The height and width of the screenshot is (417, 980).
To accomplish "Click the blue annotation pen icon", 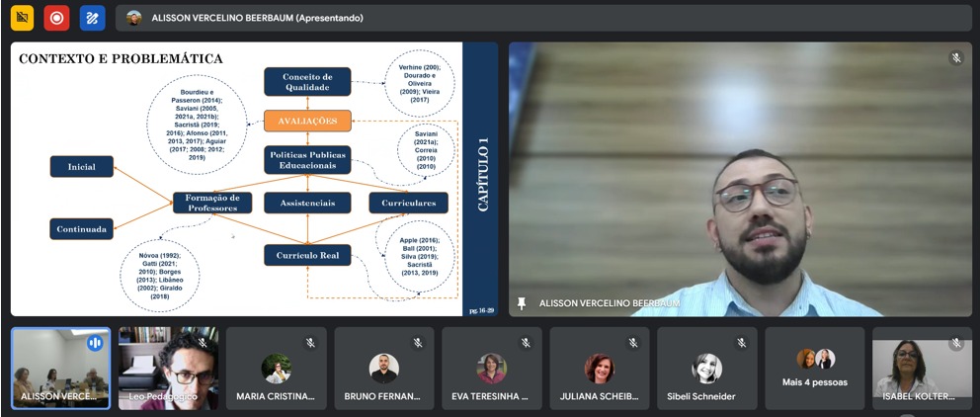I will point(93,18).
